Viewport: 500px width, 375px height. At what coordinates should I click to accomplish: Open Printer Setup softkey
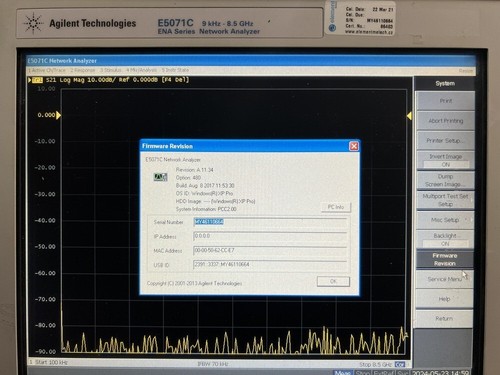coord(445,141)
